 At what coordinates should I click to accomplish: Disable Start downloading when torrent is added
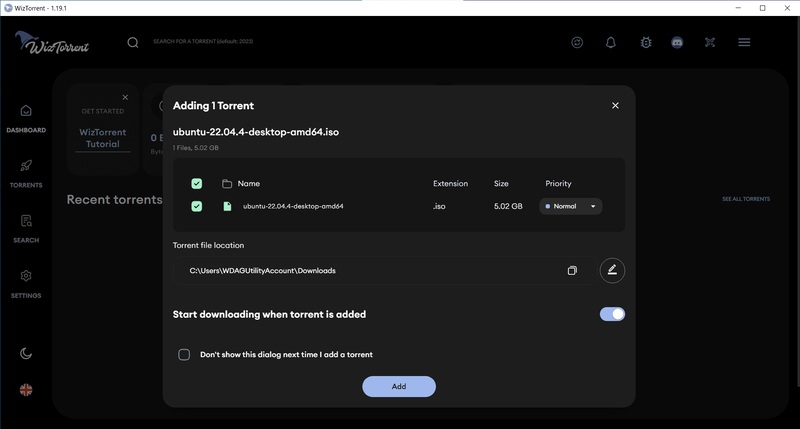click(612, 314)
